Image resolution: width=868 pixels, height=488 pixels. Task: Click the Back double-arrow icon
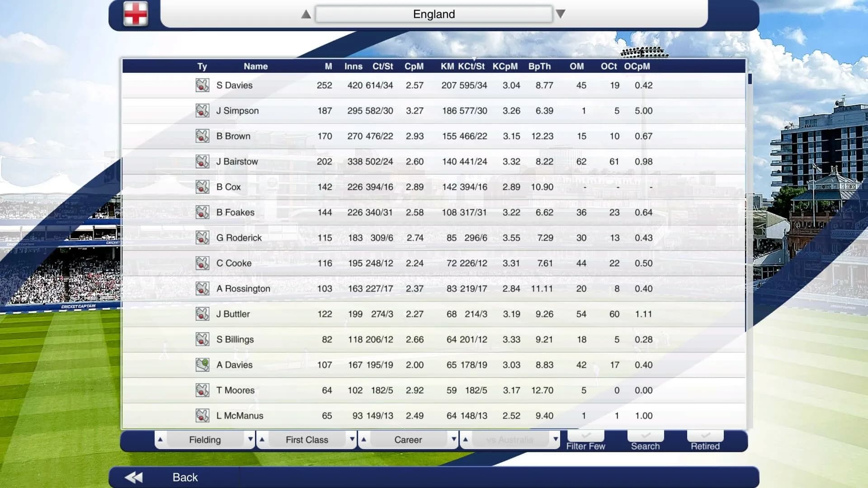click(x=134, y=478)
